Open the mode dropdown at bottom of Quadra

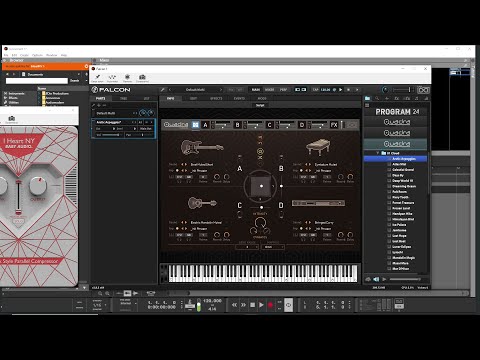273,247
